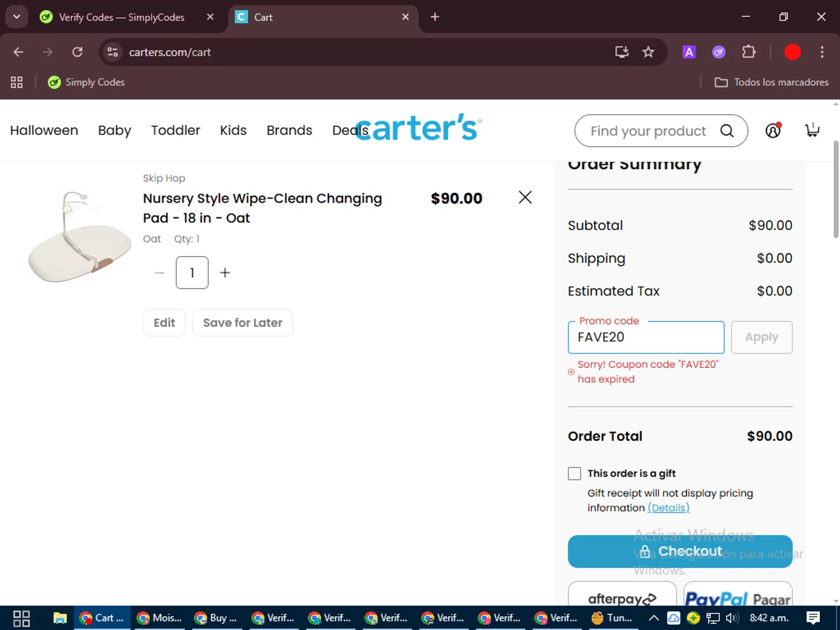The image size is (840, 630).
Task: Click the quantity field showing 1
Action: click(192, 273)
